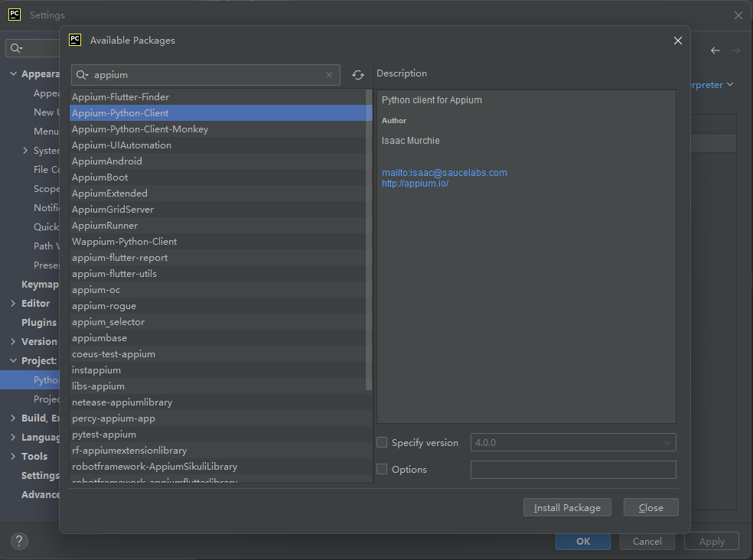Expand the Editor settings group
Screen dimensions: 753x560
tap(14, 304)
